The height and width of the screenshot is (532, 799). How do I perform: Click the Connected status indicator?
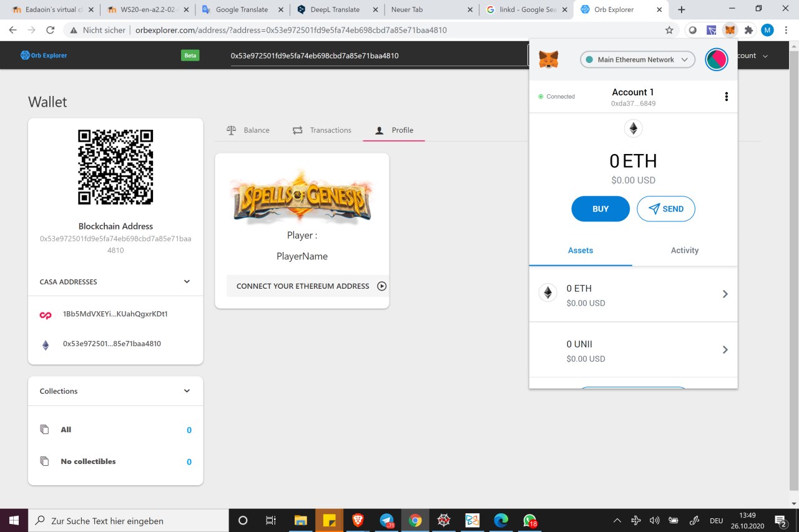tap(557, 97)
